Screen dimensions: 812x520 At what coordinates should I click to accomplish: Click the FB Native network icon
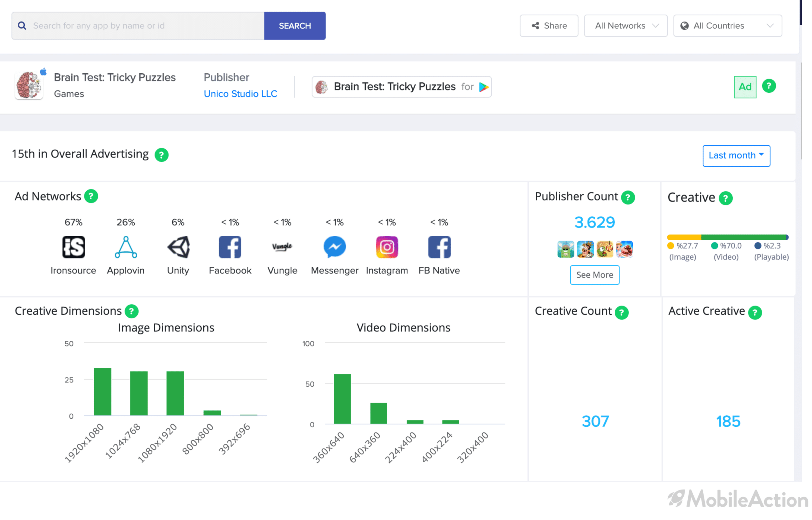439,247
